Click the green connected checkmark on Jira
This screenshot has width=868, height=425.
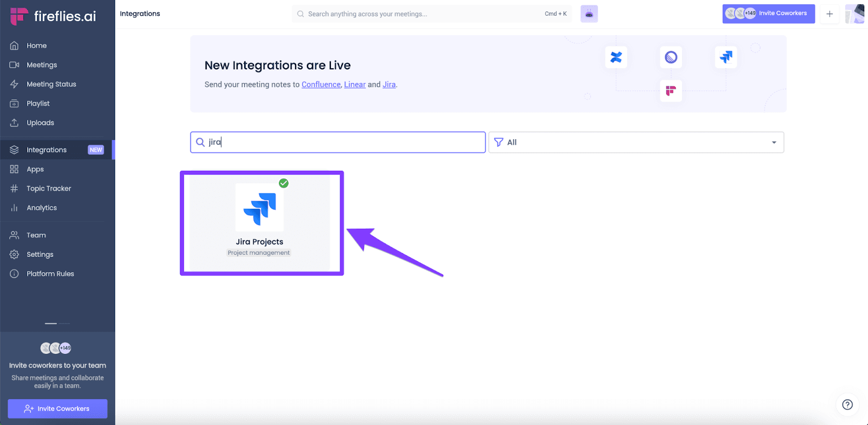coord(284,183)
